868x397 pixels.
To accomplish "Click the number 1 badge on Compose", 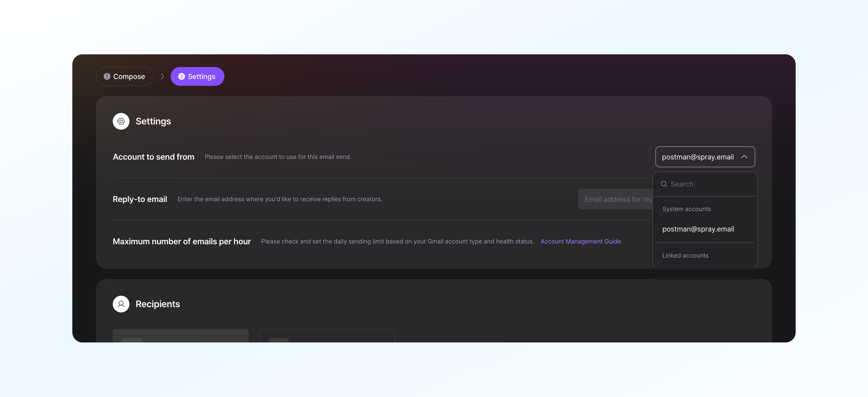I will click(107, 77).
